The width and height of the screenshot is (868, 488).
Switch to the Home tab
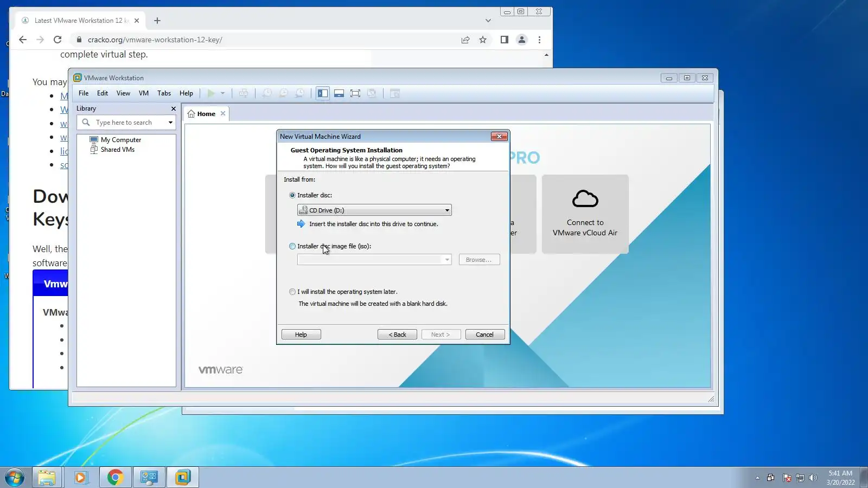[x=206, y=114]
